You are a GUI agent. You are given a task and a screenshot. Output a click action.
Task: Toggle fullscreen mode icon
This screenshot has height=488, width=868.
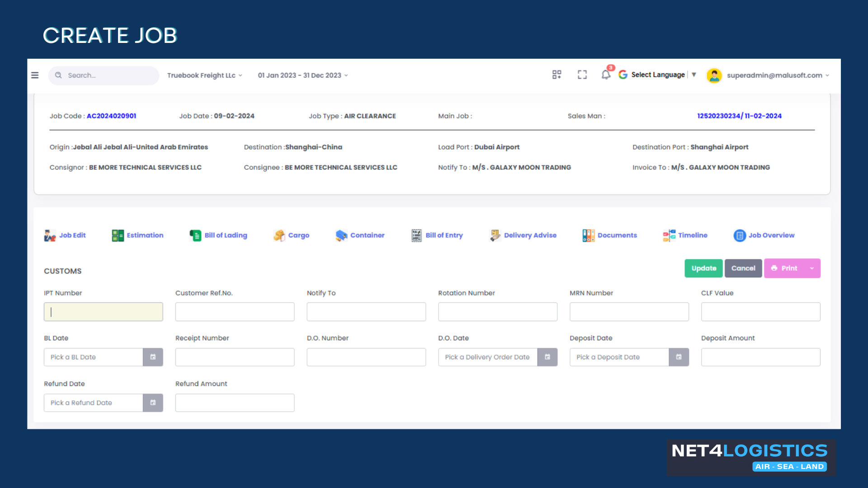[x=582, y=75]
